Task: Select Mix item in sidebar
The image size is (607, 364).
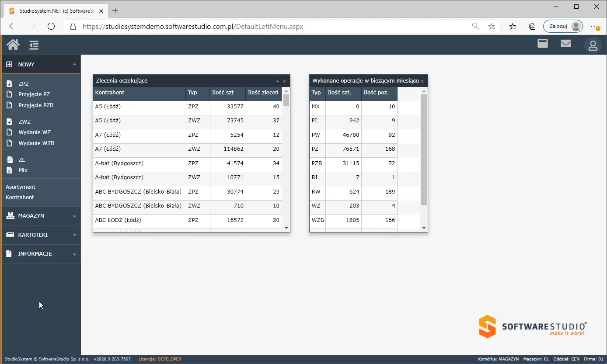Action: pyautogui.click(x=23, y=170)
